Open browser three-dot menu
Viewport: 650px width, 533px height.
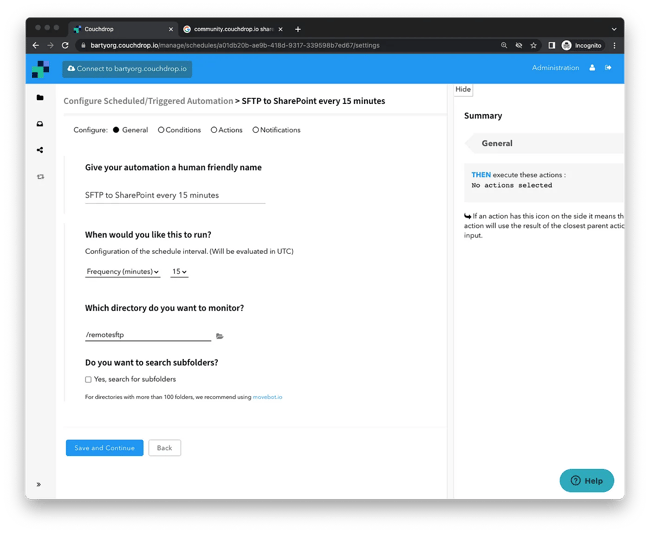(x=614, y=45)
